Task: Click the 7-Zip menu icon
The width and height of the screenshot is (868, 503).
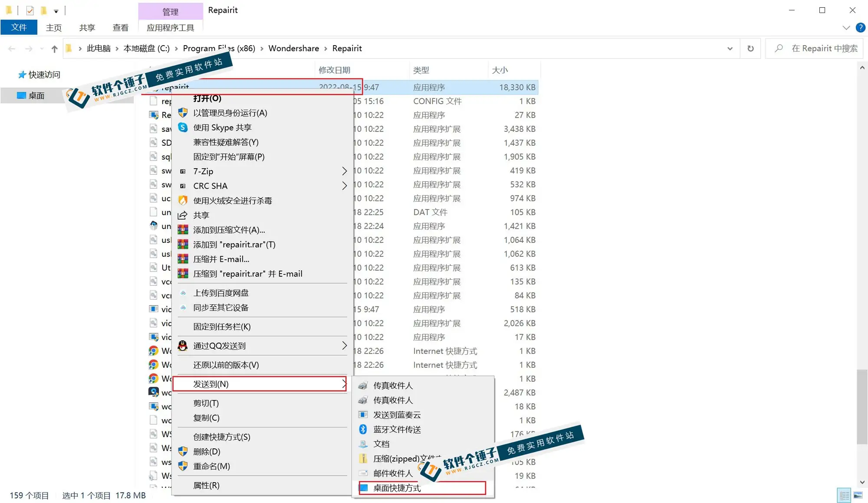Action: point(183,171)
